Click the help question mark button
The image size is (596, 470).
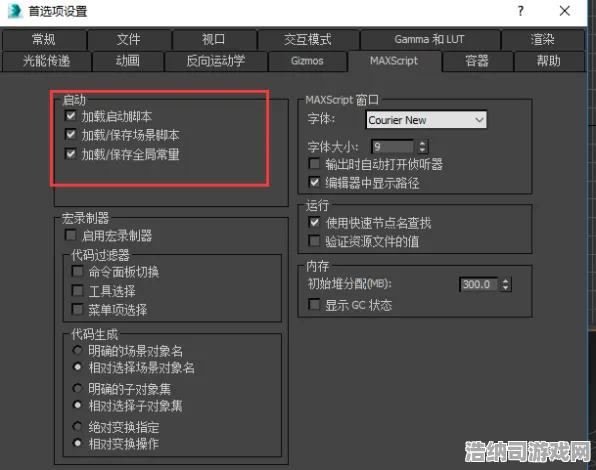(521, 11)
